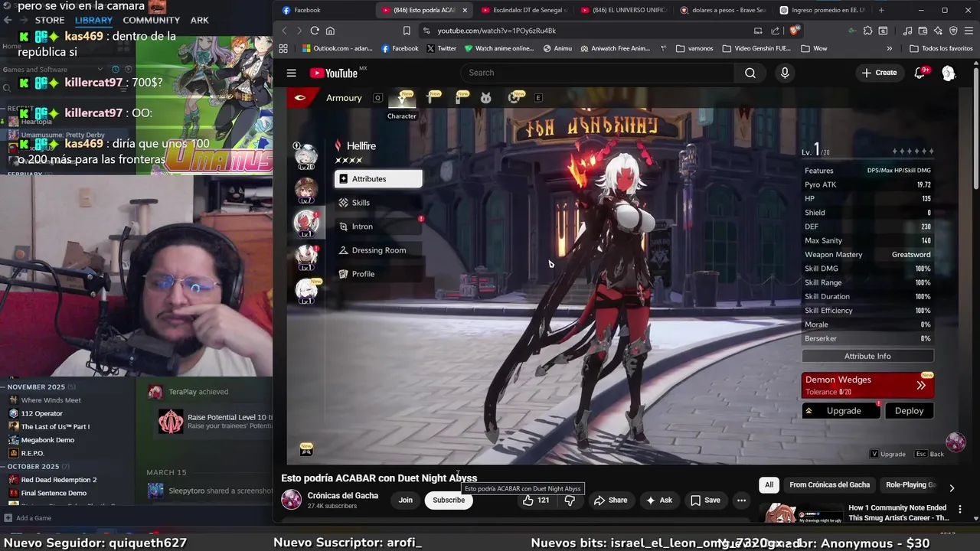Image resolution: width=980 pixels, height=551 pixels.
Task: Click the Brave shields lion icon
Action: pos(795,31)
